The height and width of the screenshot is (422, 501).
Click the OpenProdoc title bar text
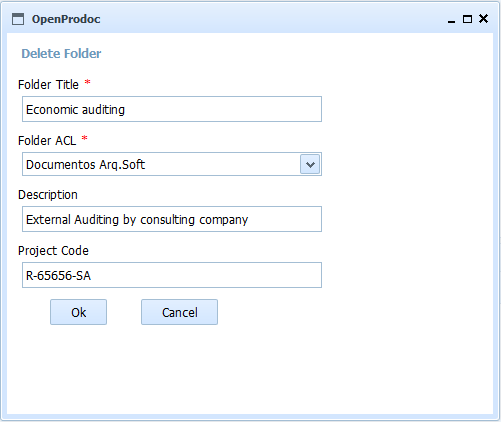tap(66, 19)
